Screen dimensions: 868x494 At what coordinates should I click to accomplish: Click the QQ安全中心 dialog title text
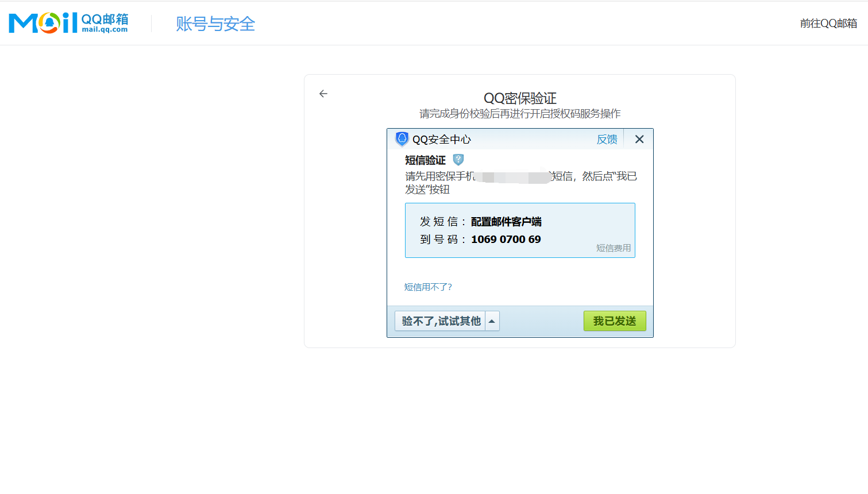[x=442, y=140]
